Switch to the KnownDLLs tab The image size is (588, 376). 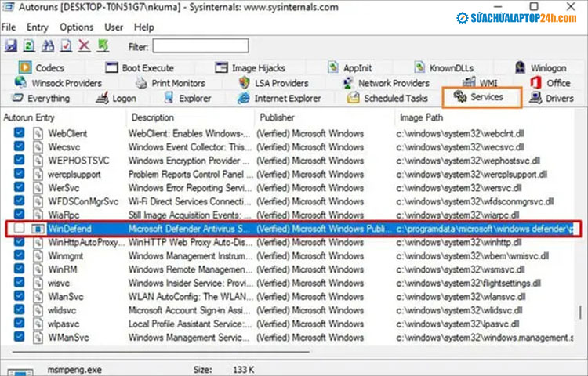(x=444, y=68)
